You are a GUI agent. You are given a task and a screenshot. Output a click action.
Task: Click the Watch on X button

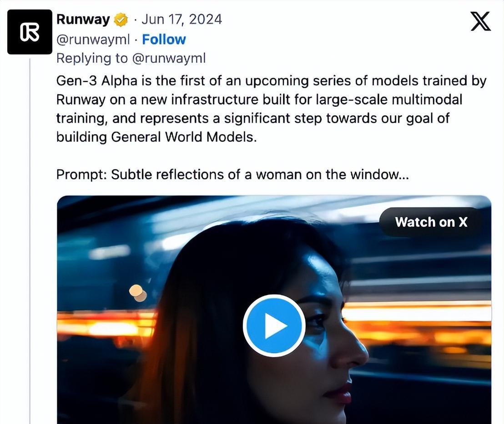(x=431, y=222)
